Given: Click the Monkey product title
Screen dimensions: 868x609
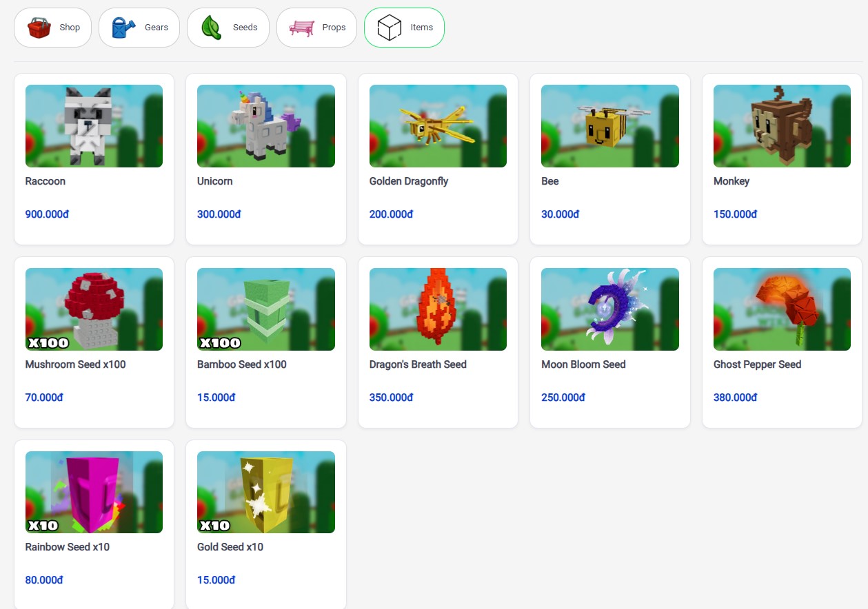Looking at the screenshot, I should (731, 181).
